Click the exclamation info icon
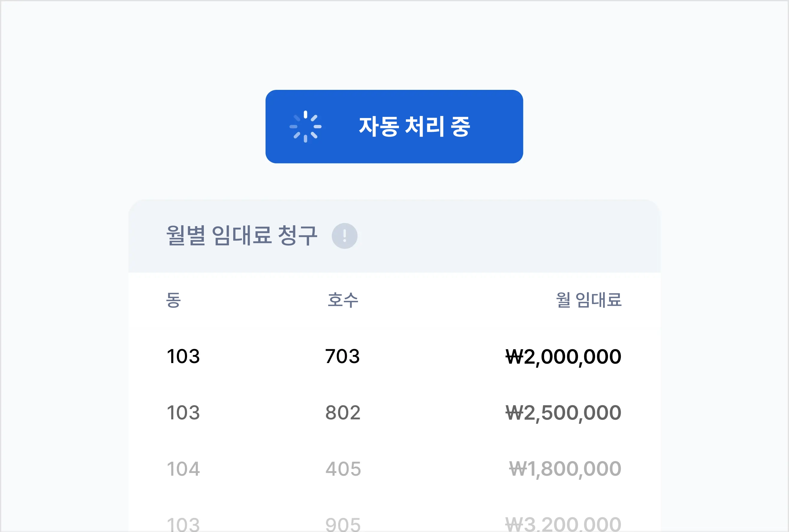 344,236
